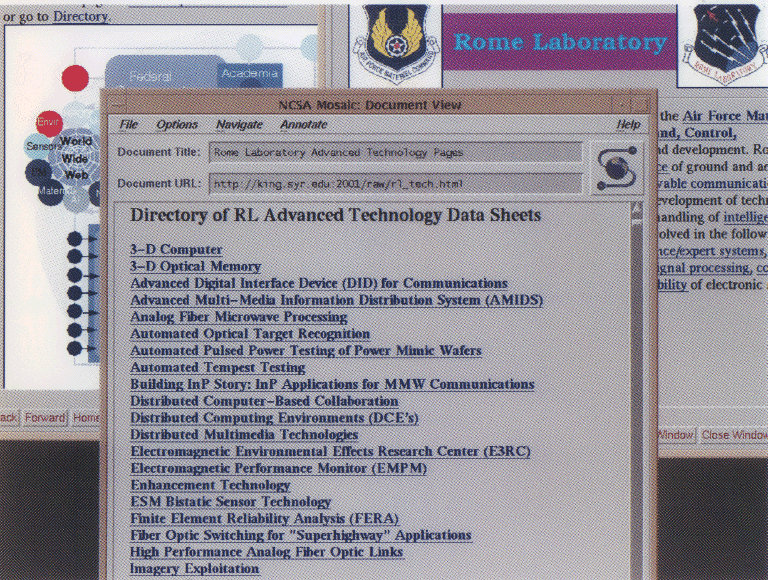The width and height of the screenshot is (768, 580).
Task: Open Distributed Computer-Based Collaboration link
Action: point(264,401)
